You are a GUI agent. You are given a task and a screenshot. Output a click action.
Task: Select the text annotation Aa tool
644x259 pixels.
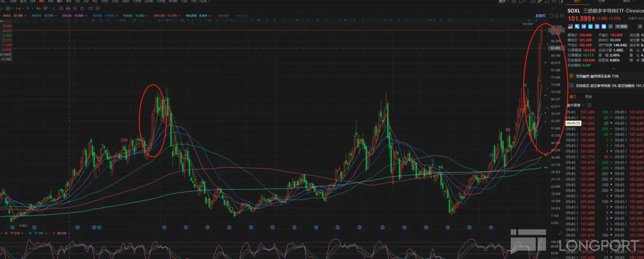coord(38,9)
